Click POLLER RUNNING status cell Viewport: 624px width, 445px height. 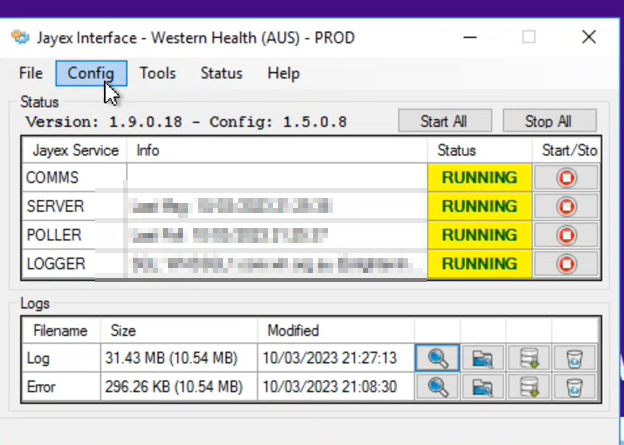click(x=480, y=235)
